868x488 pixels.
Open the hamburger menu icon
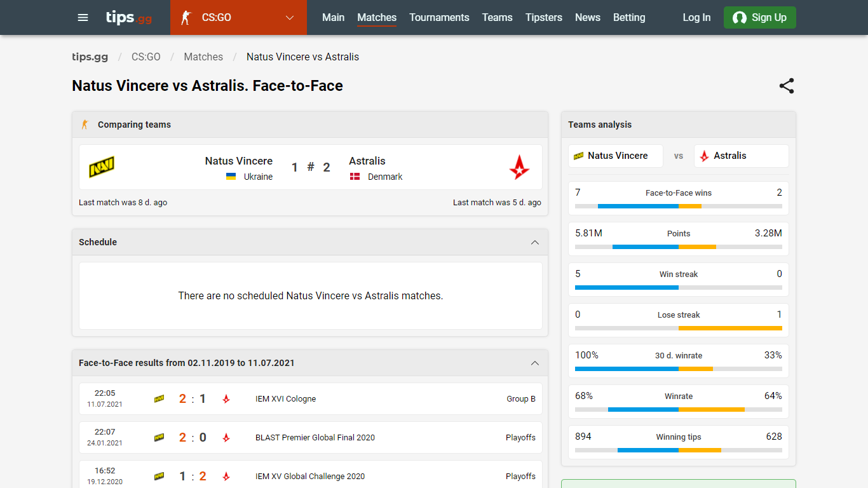point(83,18)
